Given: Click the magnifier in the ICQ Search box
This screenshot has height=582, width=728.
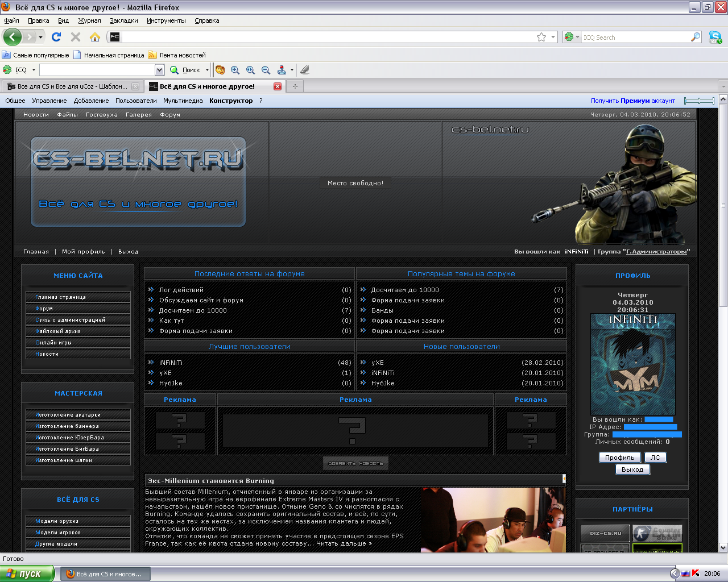Looking at the screenshot, I should click(x=696, y=37).
